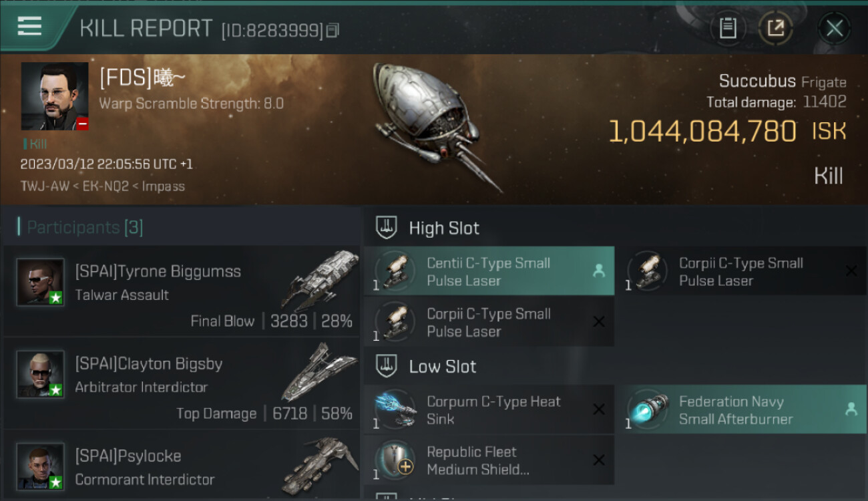Open Clayton Bigsby's portrait

pyautogui.click(x=40, y=374)
